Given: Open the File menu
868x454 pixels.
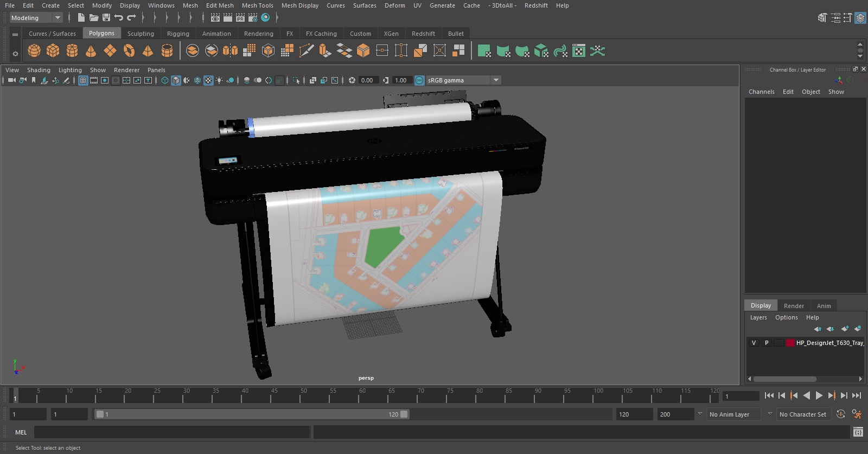Looking at the screenshot, I should [x=10, y=5].
